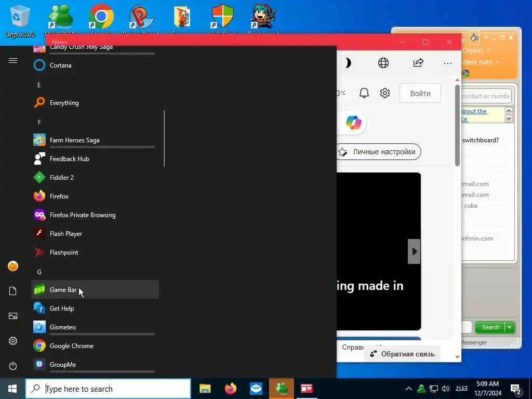Click Search button in Messenger window
Image resolution: width=532 pixels, height=399 pixels.
click(x=490, y=327)
